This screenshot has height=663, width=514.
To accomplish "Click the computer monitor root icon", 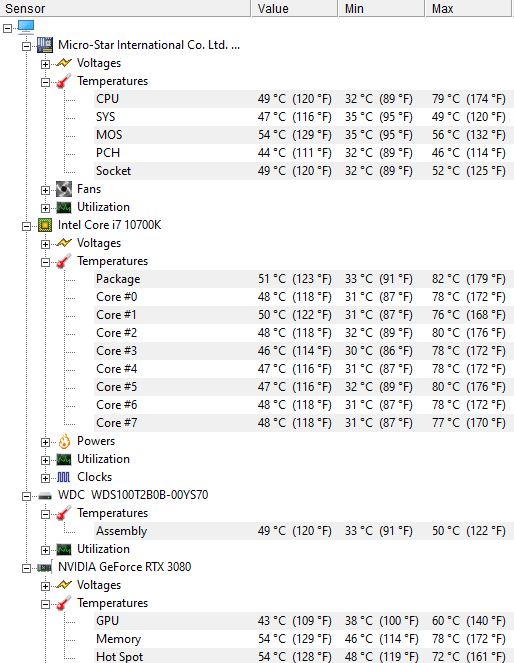I will pyautogui.click(x=26, y=27).
